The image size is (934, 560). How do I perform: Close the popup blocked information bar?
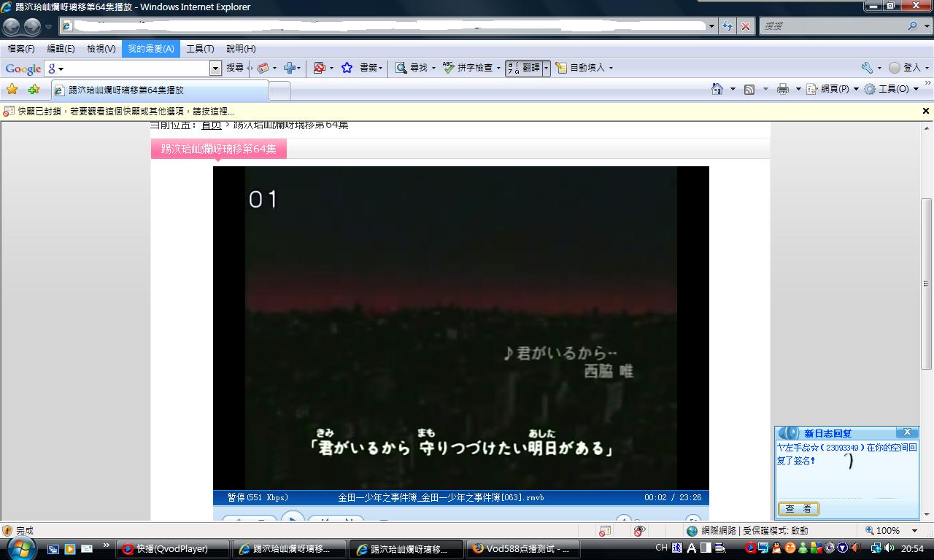point(925,112)
